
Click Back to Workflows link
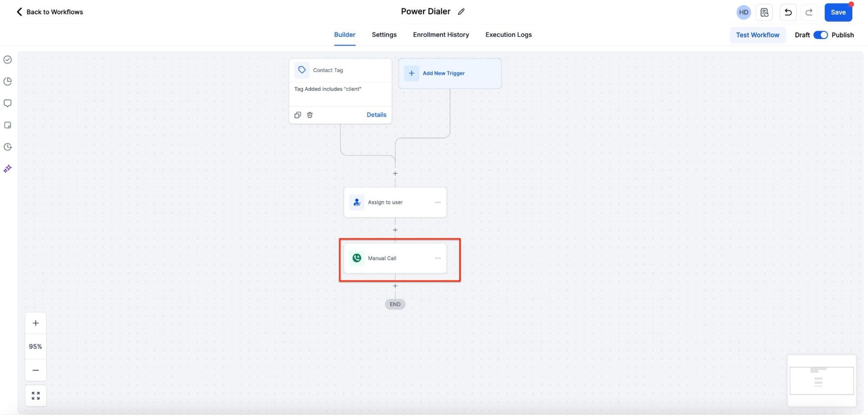click(50, 12)
